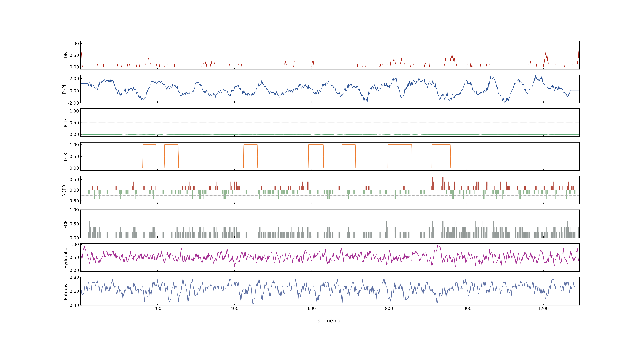The image size is (644, 343).
Task: Click the 0.50 tick on IDR axis
Action: [74, 55]
